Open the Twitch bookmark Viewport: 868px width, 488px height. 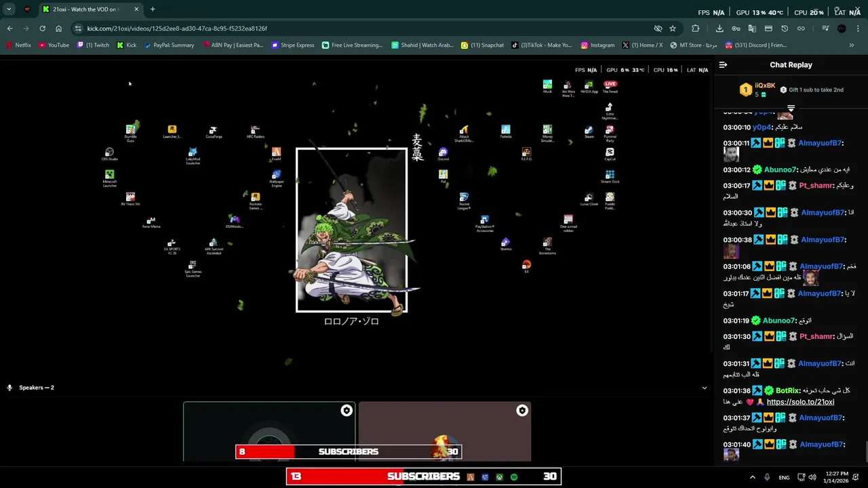point(93,45)
